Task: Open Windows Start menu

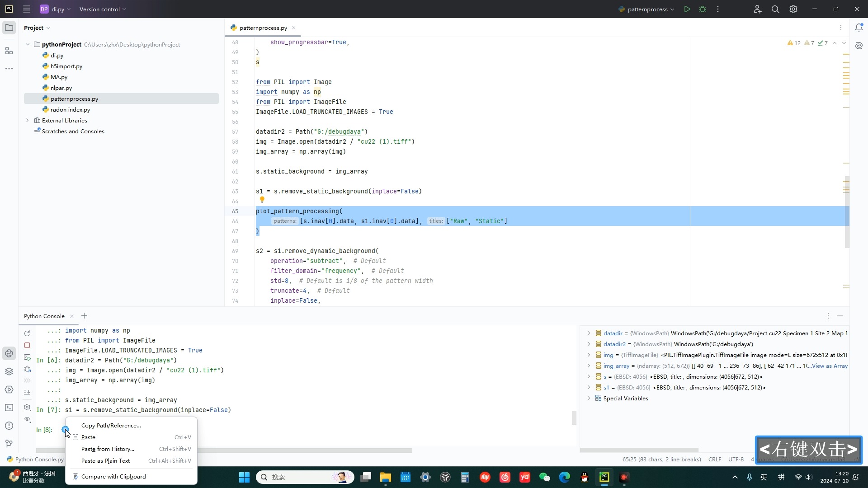Action: click(x=244, y=477)
